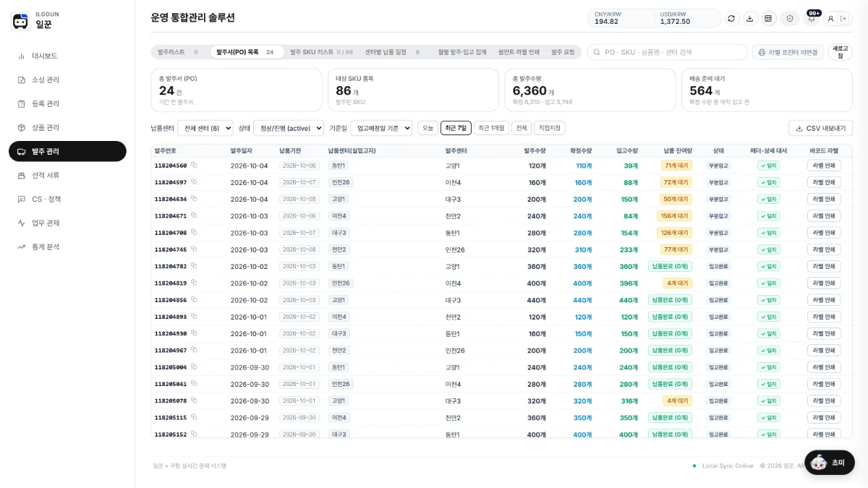Open 통계 분석 sidebar menu
Viewport: 868px width, 488px height.
pyautogui.click(x=67, y=247)
